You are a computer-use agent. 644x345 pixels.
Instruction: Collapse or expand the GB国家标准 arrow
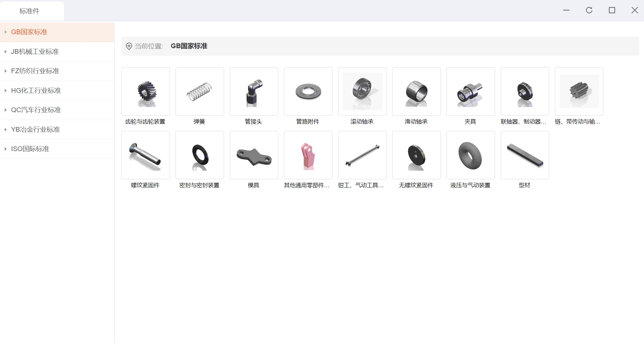[5, 32]
